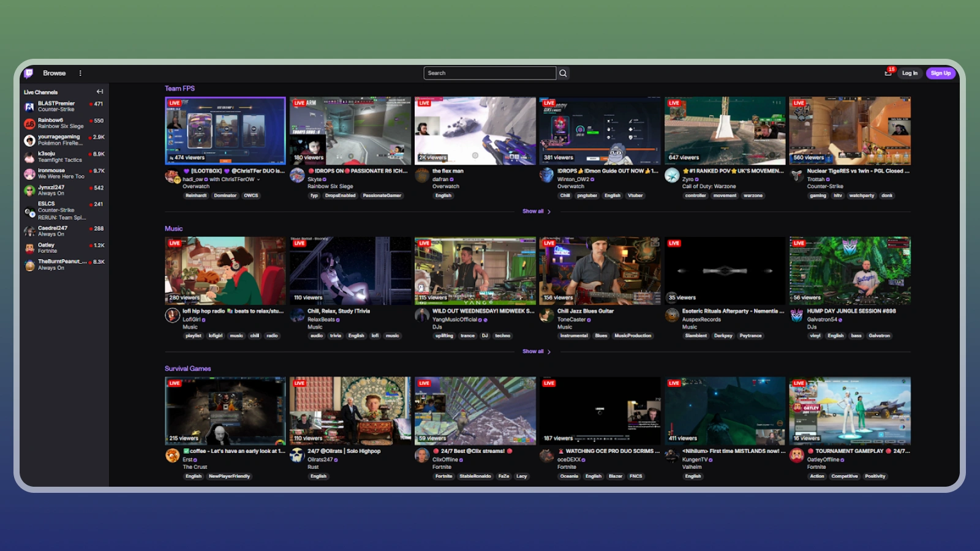
Task: Select the watchparty tag
Action: (x=861, y=196)
